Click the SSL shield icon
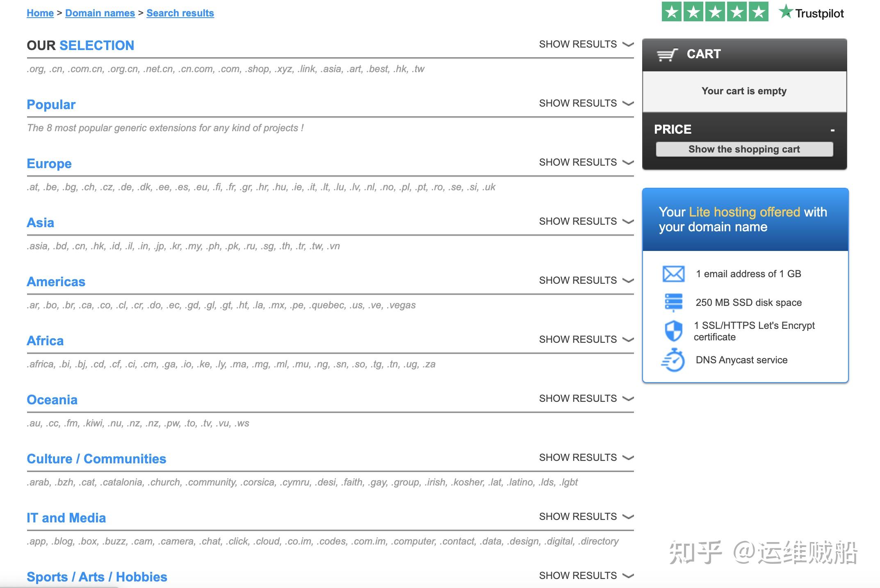880x588 pixels. pos(673,331)
